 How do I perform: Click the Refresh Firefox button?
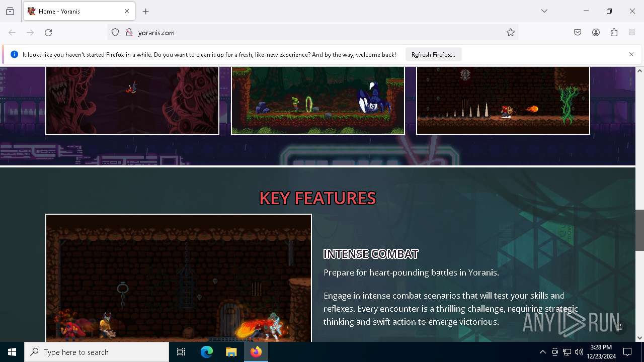click(x=433, y=54)
